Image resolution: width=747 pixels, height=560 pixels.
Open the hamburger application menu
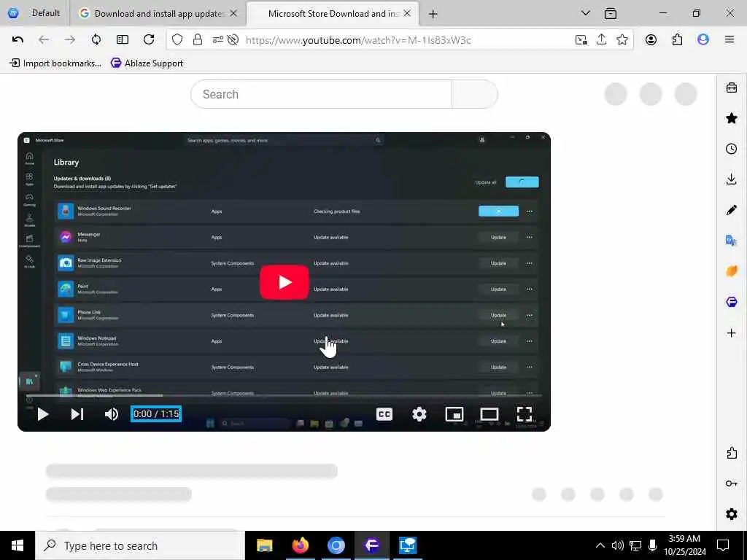[729, 40]
